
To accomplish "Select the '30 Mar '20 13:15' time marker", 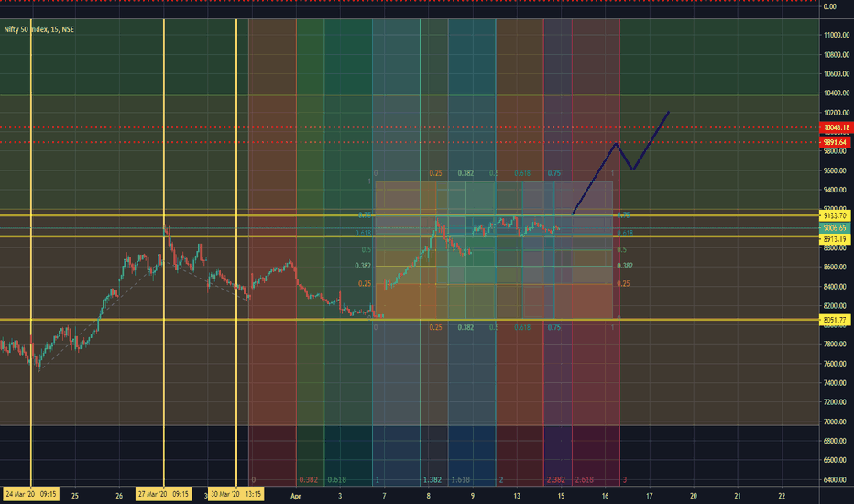I will [235, 494].
